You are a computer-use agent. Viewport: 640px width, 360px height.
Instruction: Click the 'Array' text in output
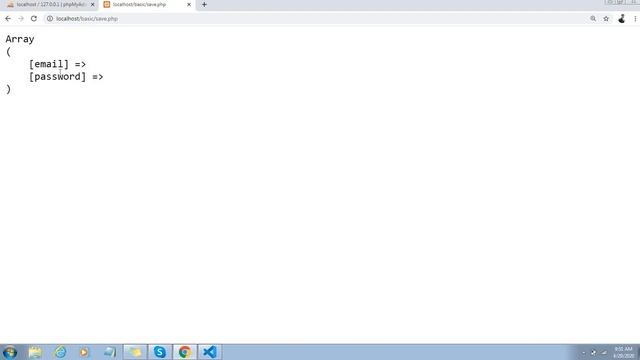pos(20,39)
